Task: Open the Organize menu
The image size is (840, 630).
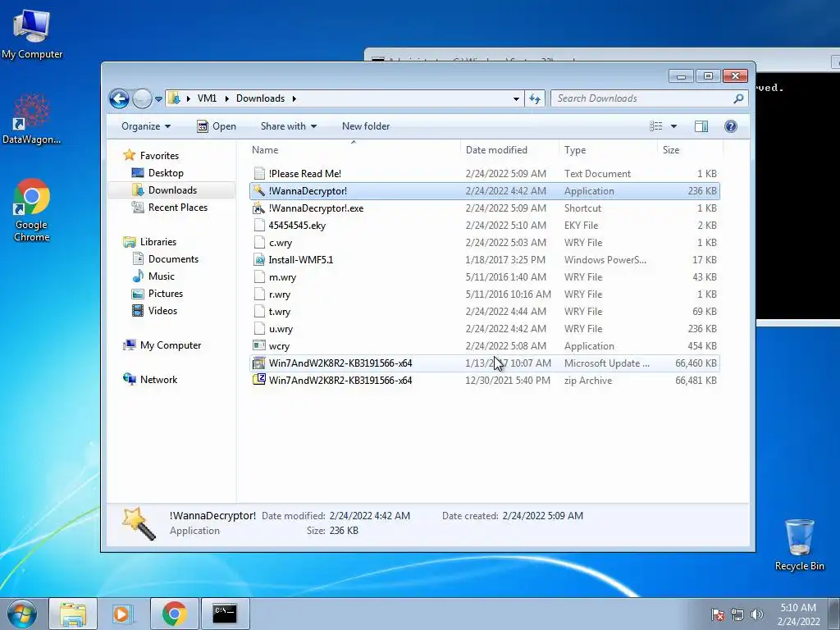Action: [146, 126]
